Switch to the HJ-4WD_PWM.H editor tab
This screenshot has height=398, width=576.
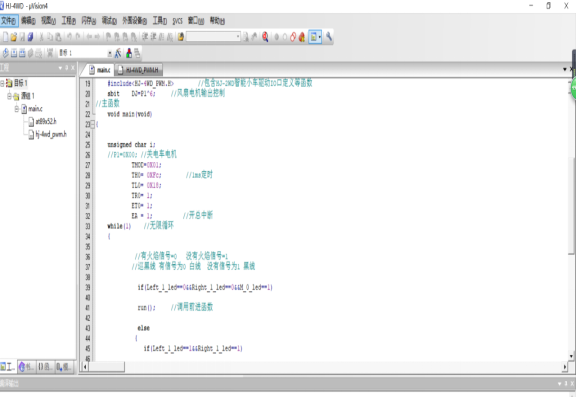tap(138, 70)
